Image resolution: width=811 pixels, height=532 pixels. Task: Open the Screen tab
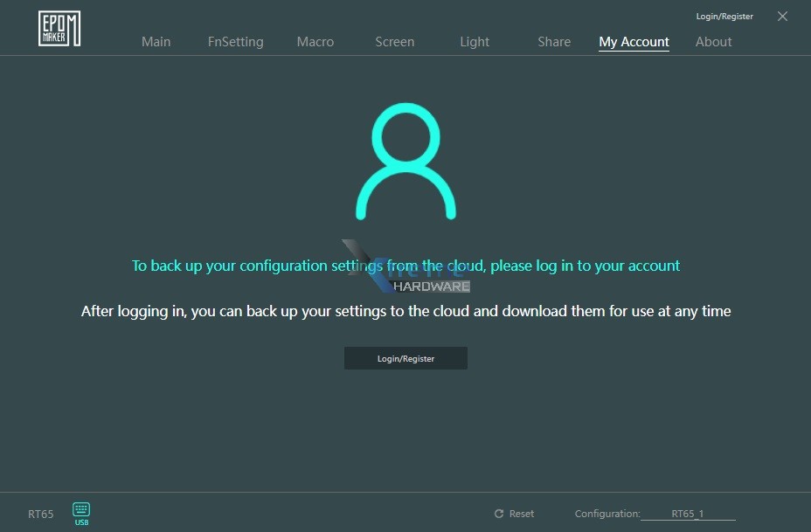pos(394,42)
